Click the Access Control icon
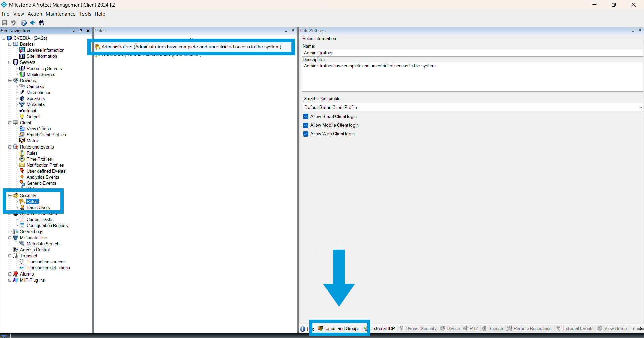The width and height of the screenshot is (644, 338). (15, 250)
